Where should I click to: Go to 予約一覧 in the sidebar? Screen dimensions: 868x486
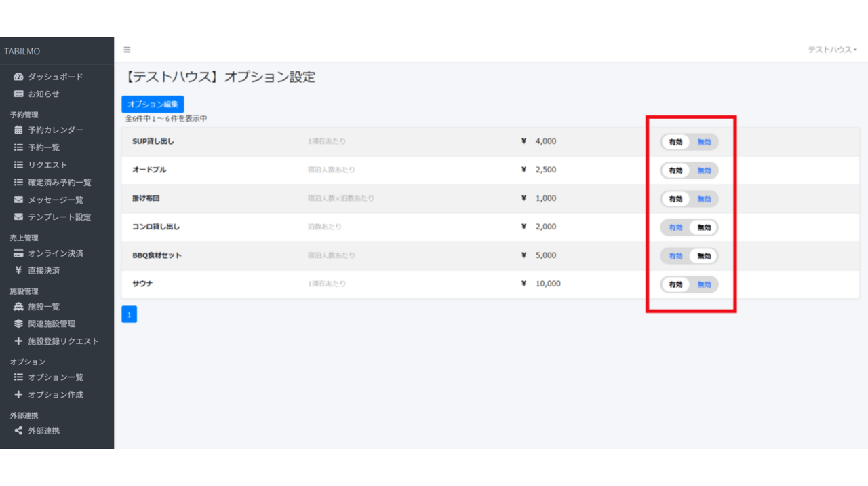click(43, 147)
